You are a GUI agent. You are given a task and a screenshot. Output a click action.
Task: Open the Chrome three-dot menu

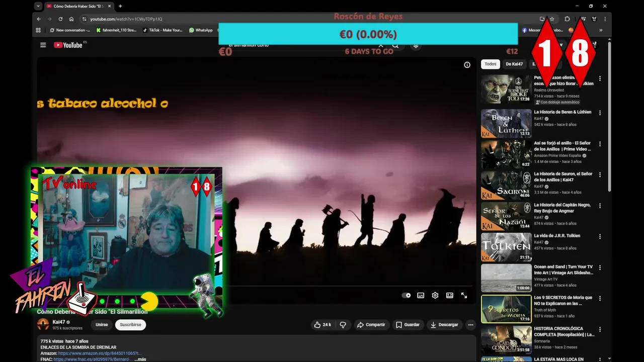tap(605, 19)
